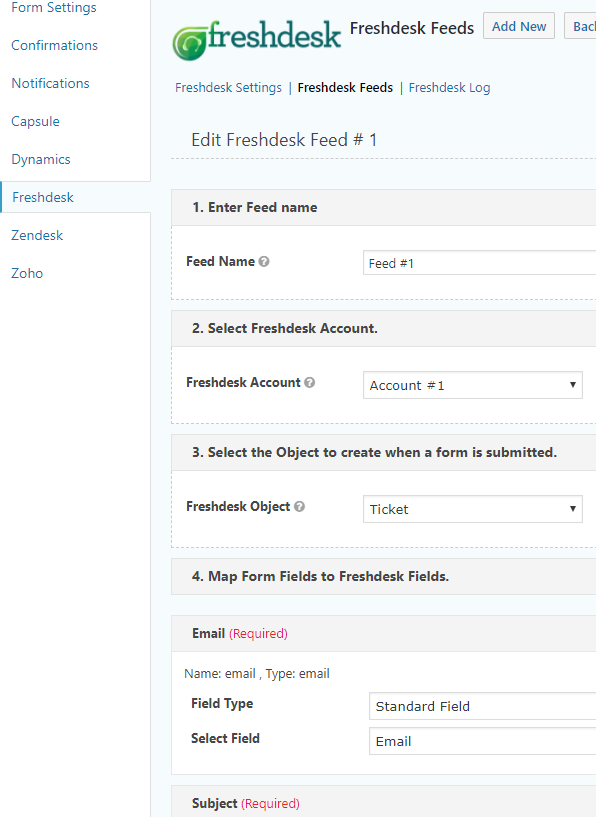Image resolution: width=596 pixels, height=817 pixels.
Task: Click the Freshdesk Object label
Action: coord(238,506)
